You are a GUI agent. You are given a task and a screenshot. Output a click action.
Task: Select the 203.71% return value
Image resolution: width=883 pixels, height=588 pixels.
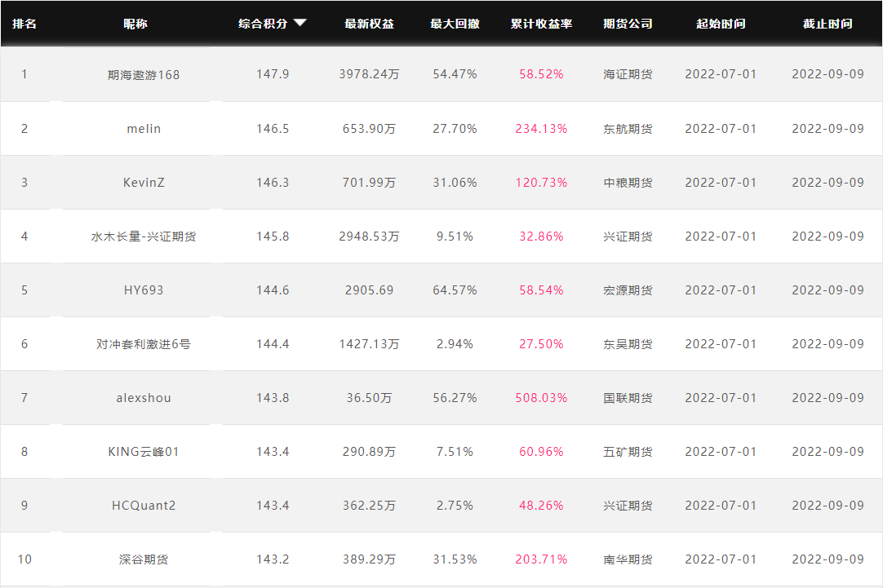(x=541, y=560)
